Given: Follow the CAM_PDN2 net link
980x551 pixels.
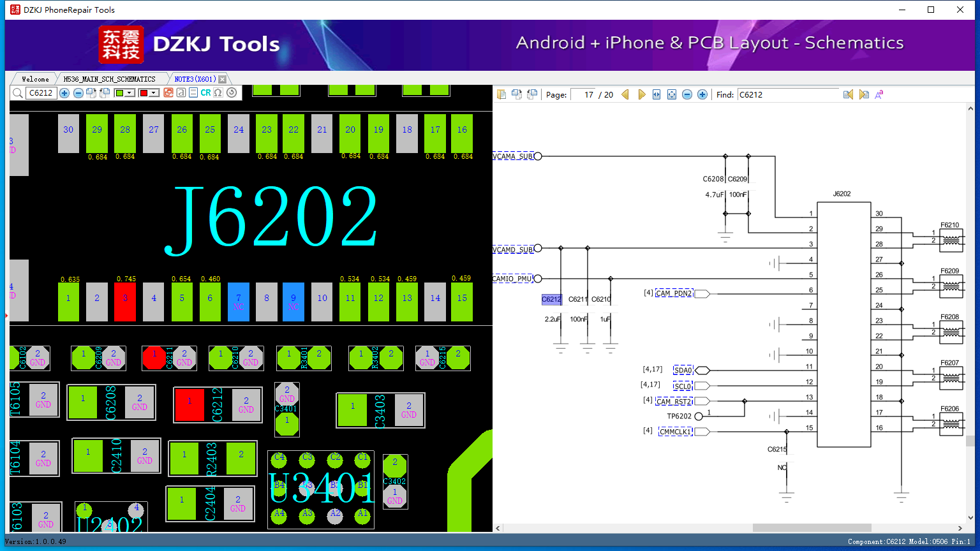Looking at the screenshot, I should pos(674,293).
